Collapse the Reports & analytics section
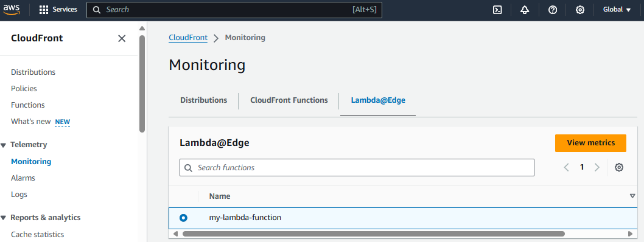Image resolution: width=644 pixels, height=242 pixels. coord(4,218)
